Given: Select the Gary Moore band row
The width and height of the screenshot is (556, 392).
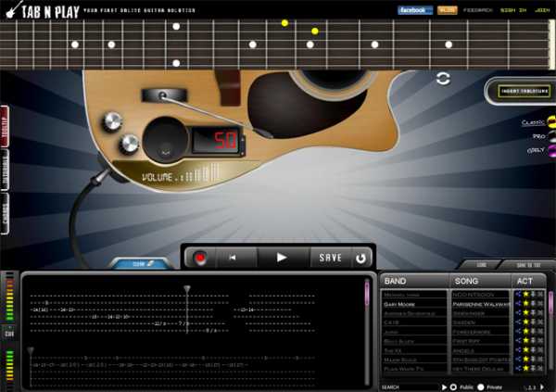Looking at the screenshot, I should coord(414,304).
